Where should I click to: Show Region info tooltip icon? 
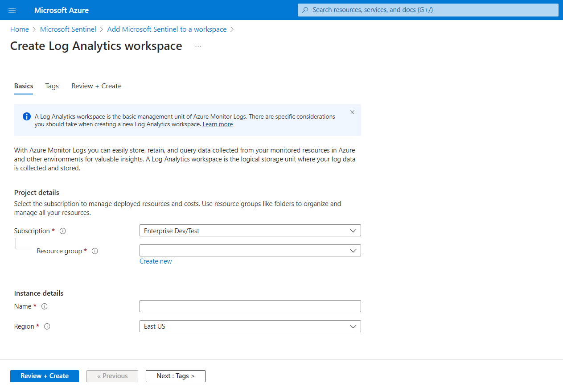point(47,326)
